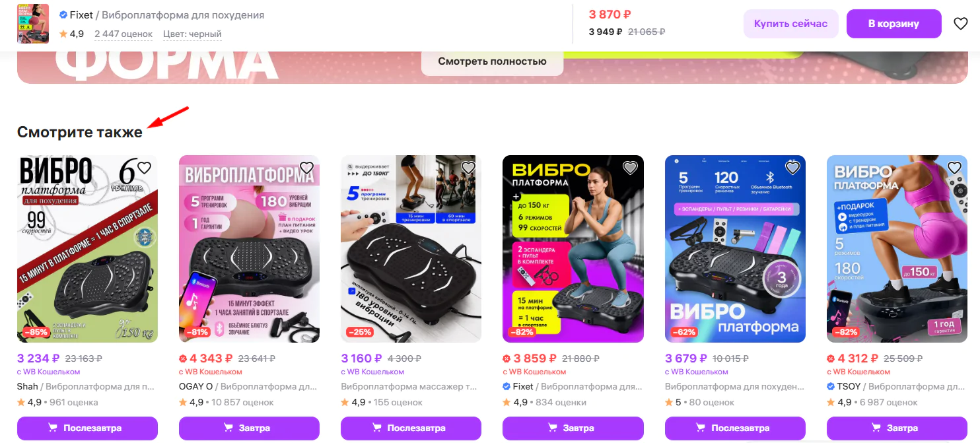Open the 2 447 оценок reviews link

(123, 34)
